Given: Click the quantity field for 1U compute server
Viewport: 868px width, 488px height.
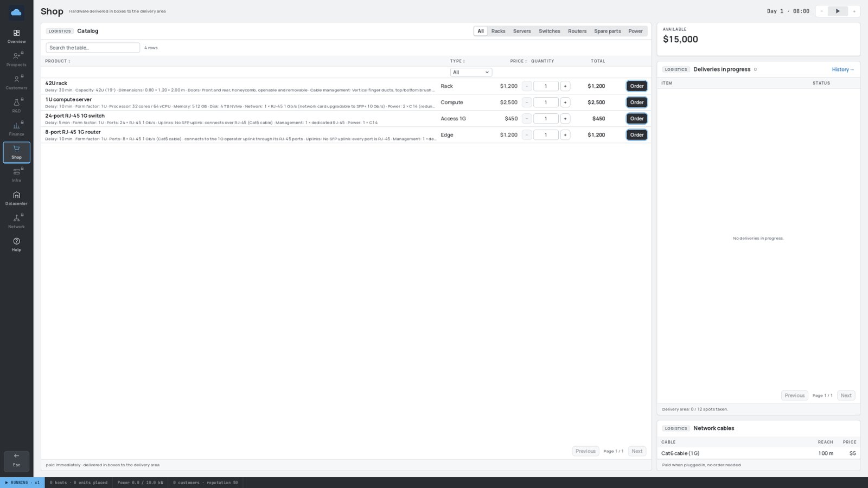Looking at the screenshot, I should point(546,102).
